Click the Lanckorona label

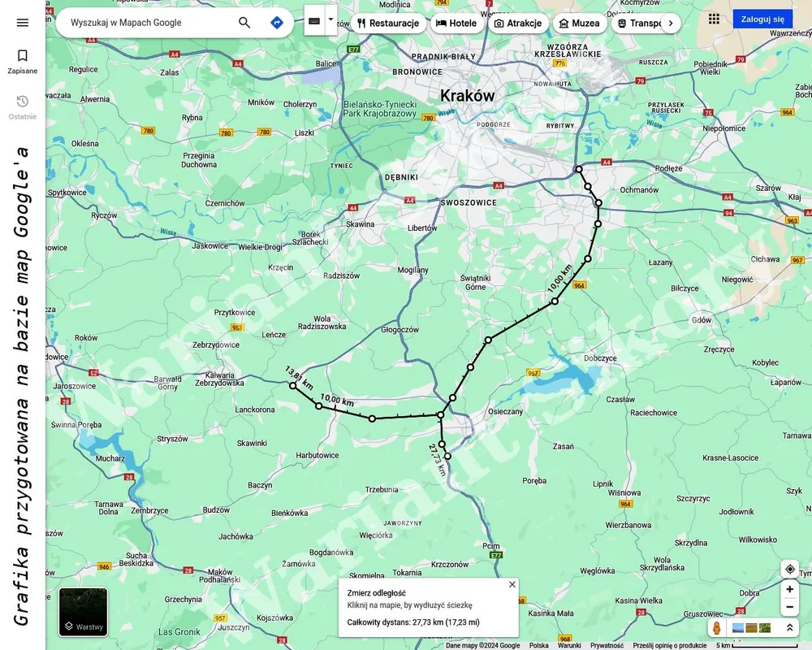255,409
